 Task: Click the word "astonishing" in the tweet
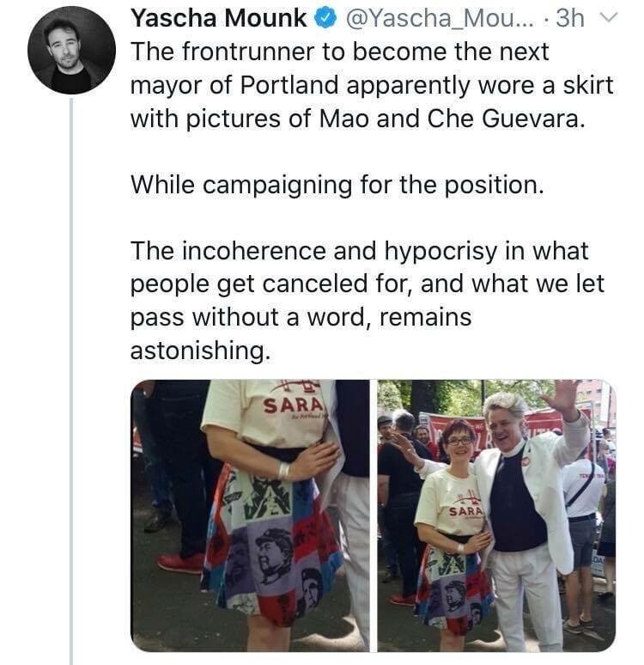coord(197,351)
